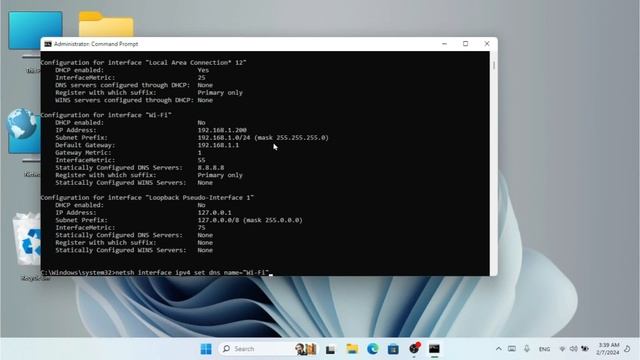This screenshot has width=640, height=360.
Task: Open the notification center icon
Action: tap(627, 349)
